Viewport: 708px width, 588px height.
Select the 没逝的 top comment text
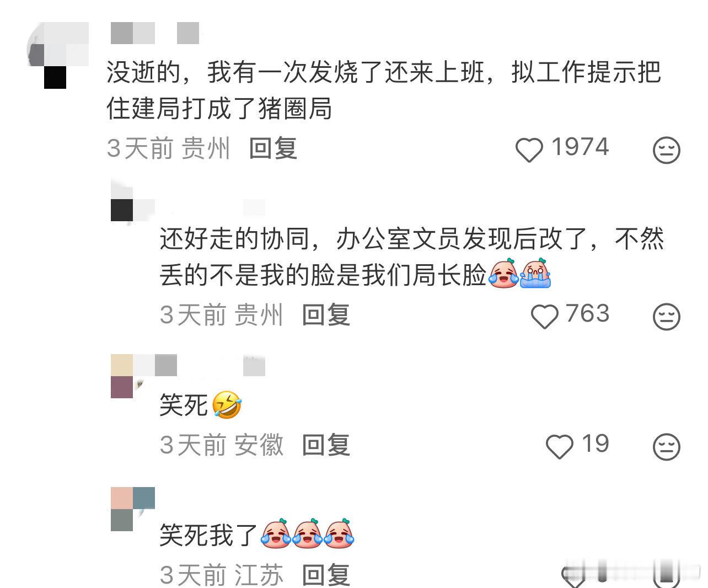click(384, 90)
